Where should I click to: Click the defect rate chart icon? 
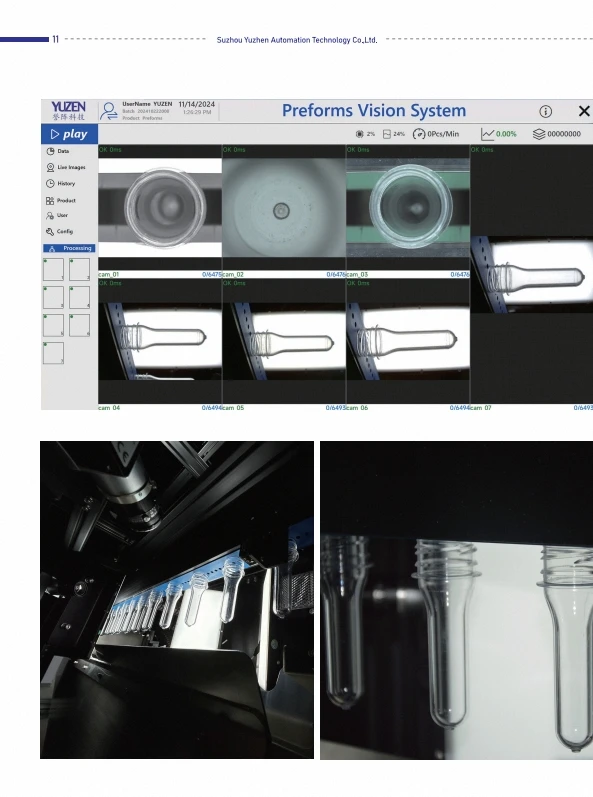(487, 134)
